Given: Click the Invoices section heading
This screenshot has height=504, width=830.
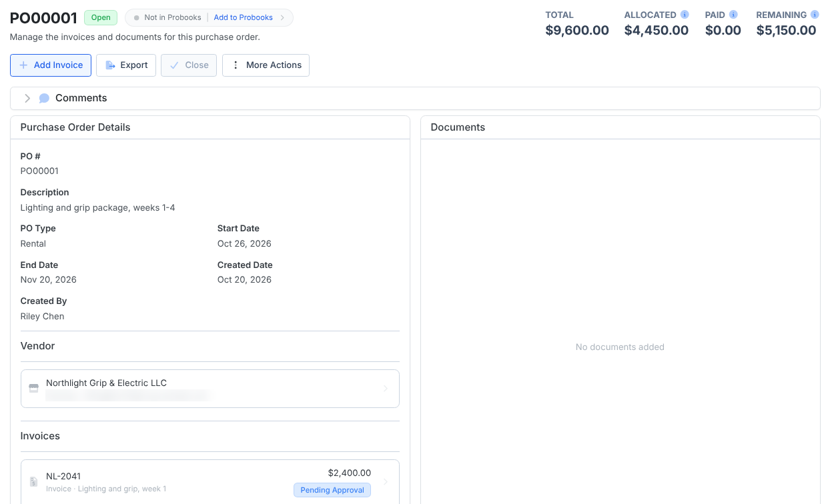Looking at the screenshot, I should coord(40,436).
